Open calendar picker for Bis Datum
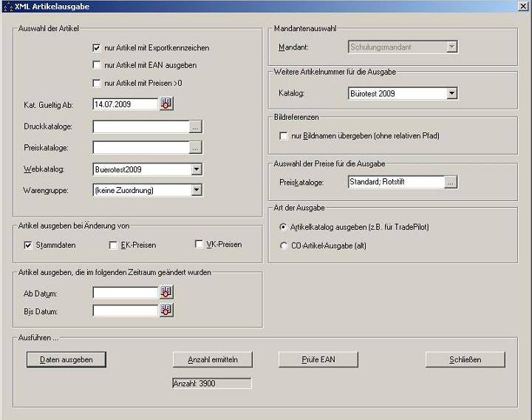 [x=166, y=311]
